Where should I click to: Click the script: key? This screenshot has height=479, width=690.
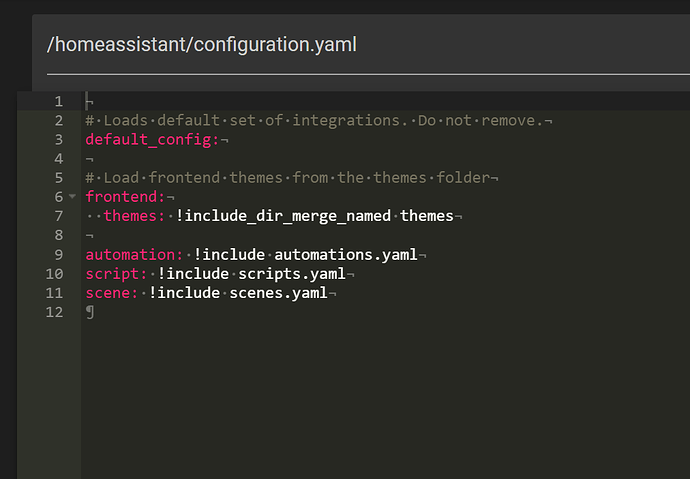116,274
